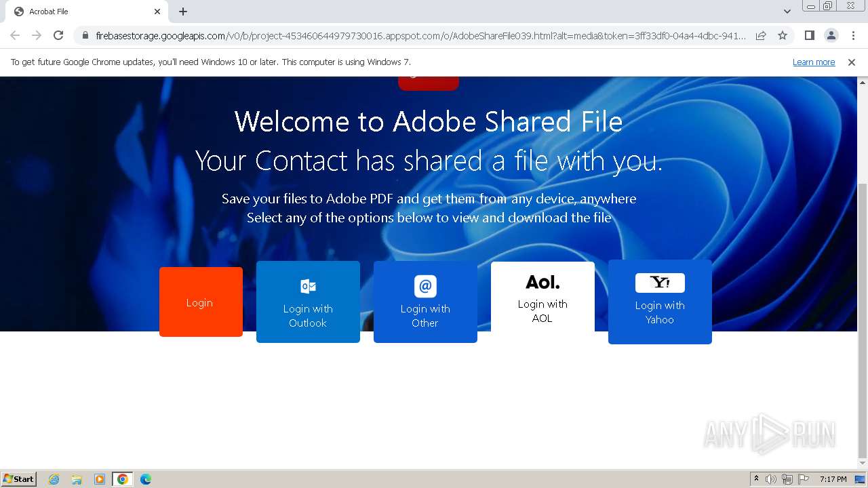
Task: Open network tray icon
Action: (787, 479)
